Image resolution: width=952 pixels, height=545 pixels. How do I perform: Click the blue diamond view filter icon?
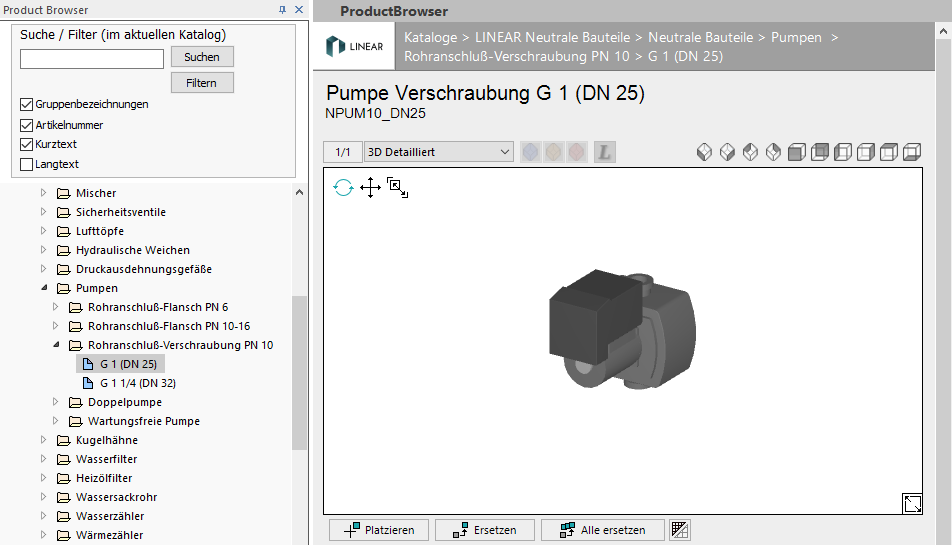(x=531, y=152)
